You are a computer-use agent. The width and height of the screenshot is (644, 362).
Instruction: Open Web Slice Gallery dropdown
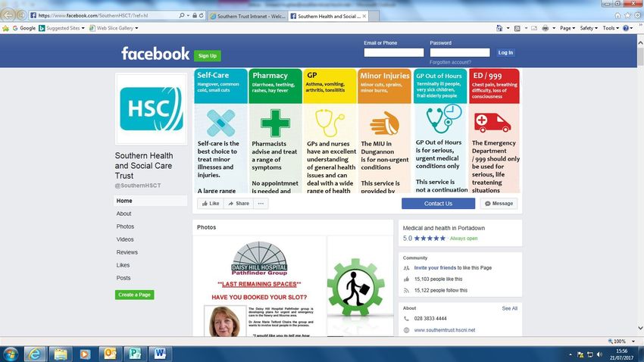pos(114,28)
